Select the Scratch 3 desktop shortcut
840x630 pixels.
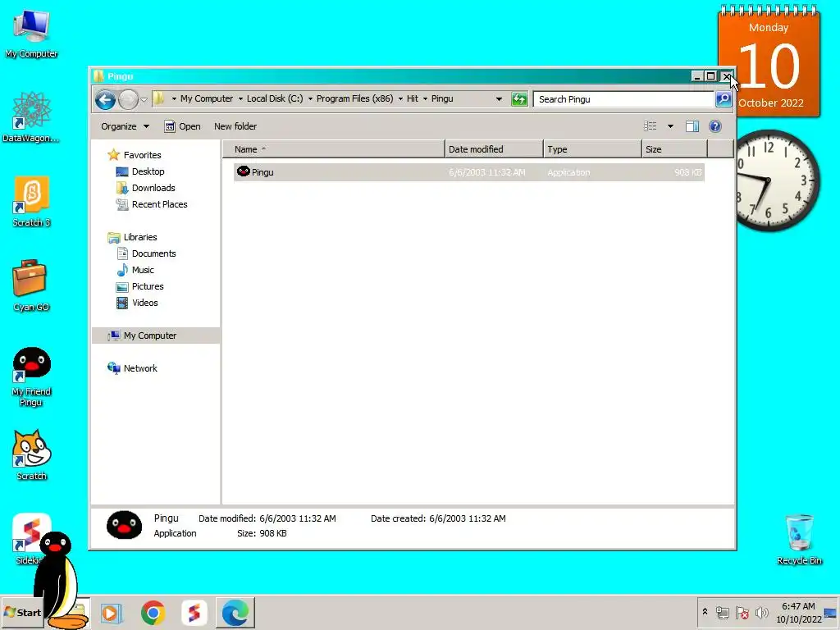[31, 202]
